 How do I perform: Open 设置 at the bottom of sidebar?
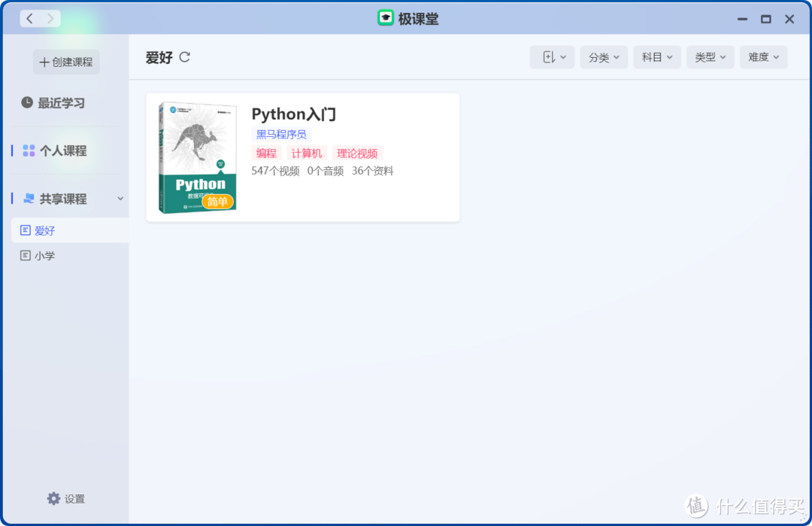tap(65, 499)
